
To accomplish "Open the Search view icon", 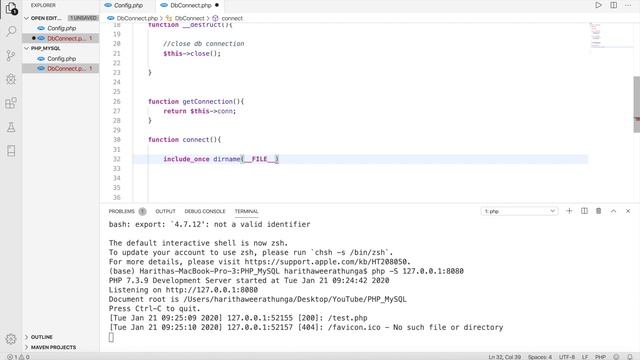I will 11,31.
